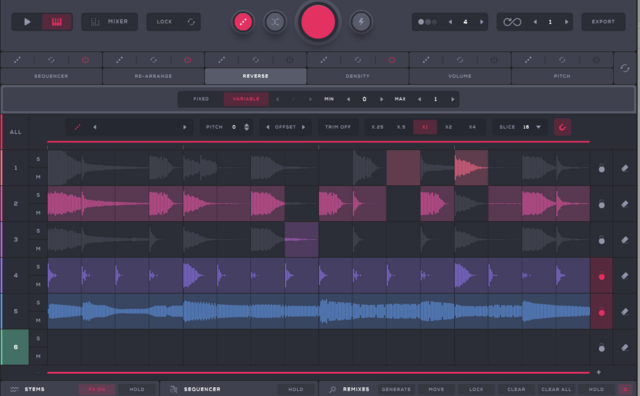Click eraser icon for stem 2
Screen dimensions: 640x396
pyautogui.click(x=625, y=204)
